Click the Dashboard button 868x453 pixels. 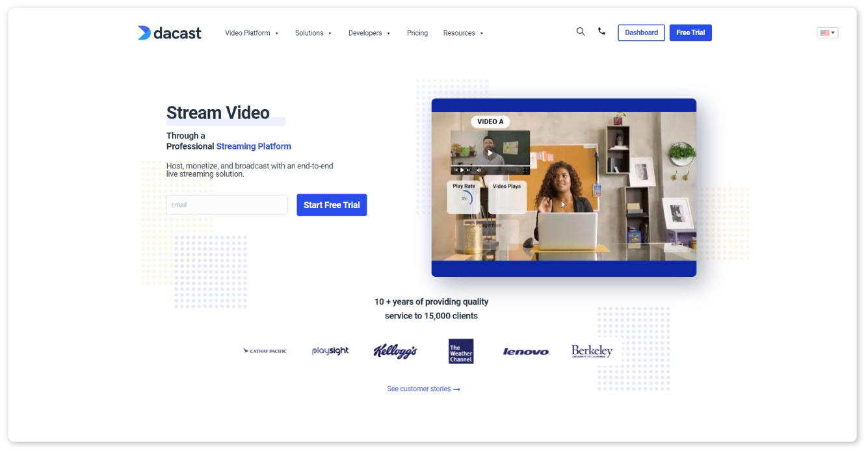(x=641, y=32)
